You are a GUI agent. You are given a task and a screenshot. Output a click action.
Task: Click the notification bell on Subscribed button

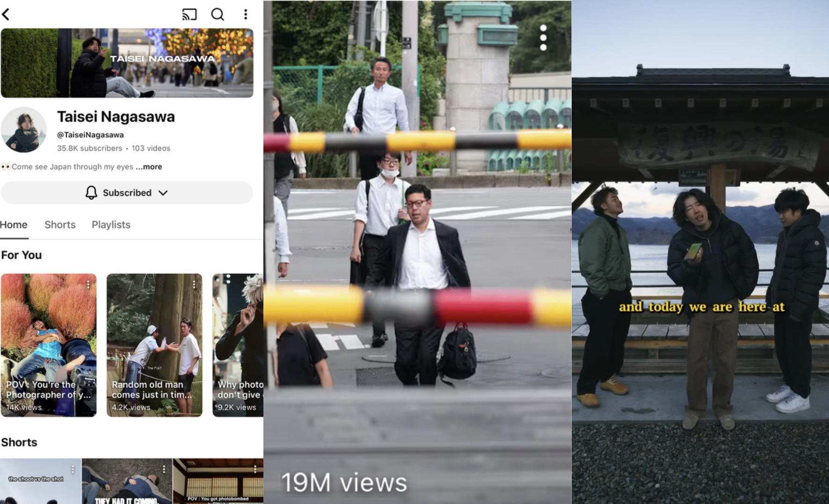coord(91,193)
